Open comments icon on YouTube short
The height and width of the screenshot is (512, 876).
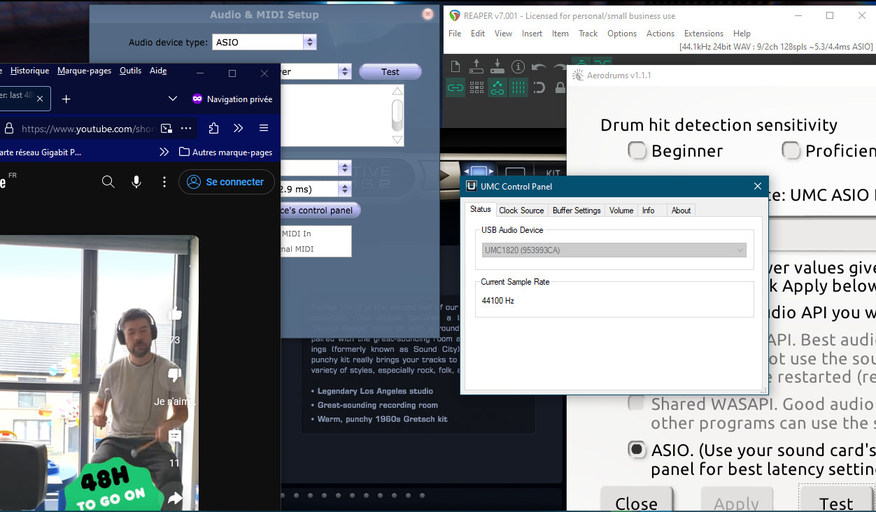click(x=174, y=436)
